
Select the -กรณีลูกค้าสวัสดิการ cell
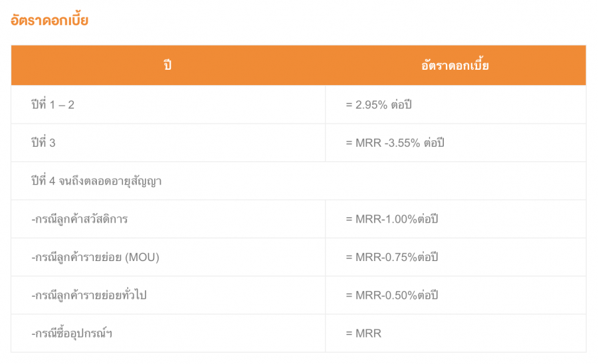80,219
